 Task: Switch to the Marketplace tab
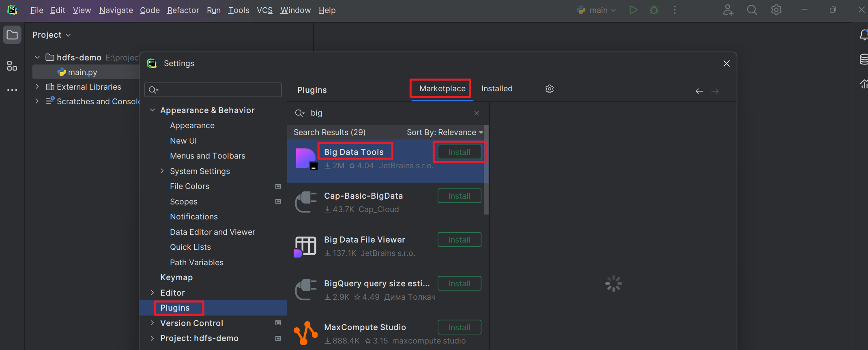pos(442,88)
